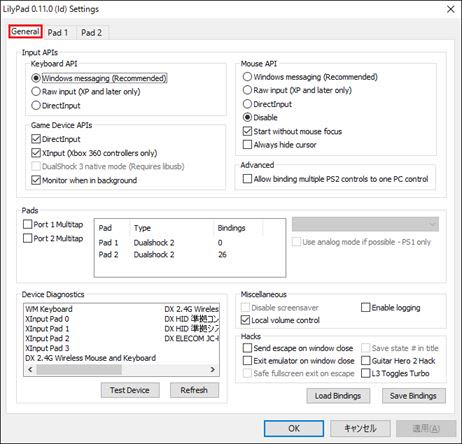Click left arrow of diagnostics scrollbar
Viewport: 462px width, 444px height.
(x=30, y=369)
